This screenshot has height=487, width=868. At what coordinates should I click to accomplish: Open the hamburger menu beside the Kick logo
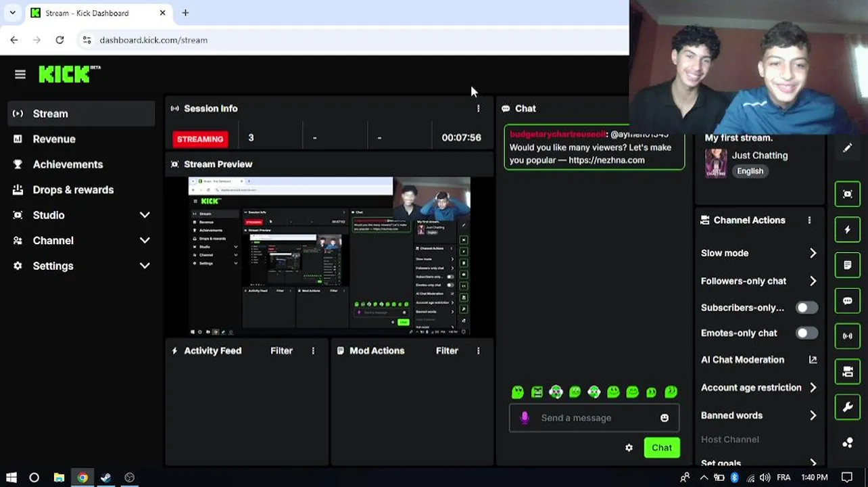coord(20,74)
